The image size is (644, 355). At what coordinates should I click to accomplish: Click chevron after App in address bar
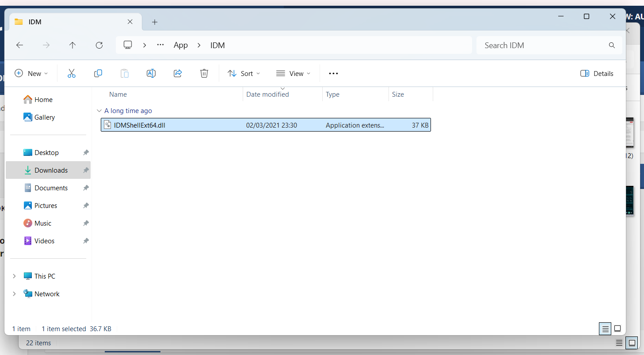[199, 45]
